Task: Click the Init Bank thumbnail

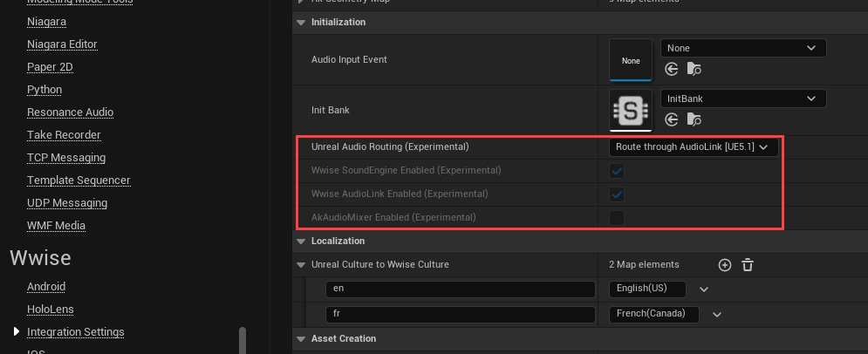Action: pos(631,110)
